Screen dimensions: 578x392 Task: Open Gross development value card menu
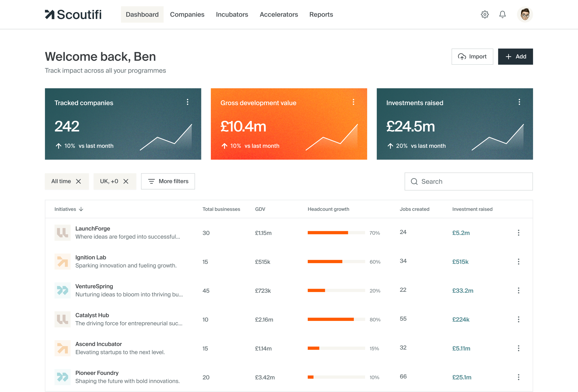point(353,102)
